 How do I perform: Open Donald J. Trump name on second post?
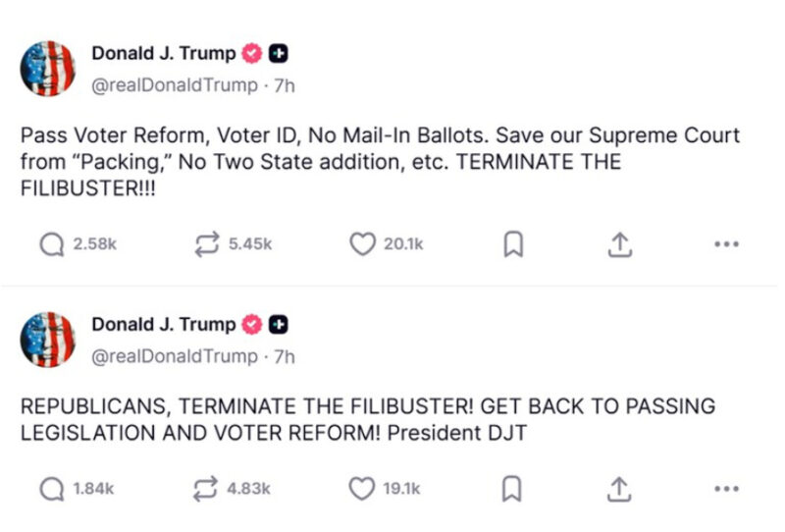(x=163, y=325)
